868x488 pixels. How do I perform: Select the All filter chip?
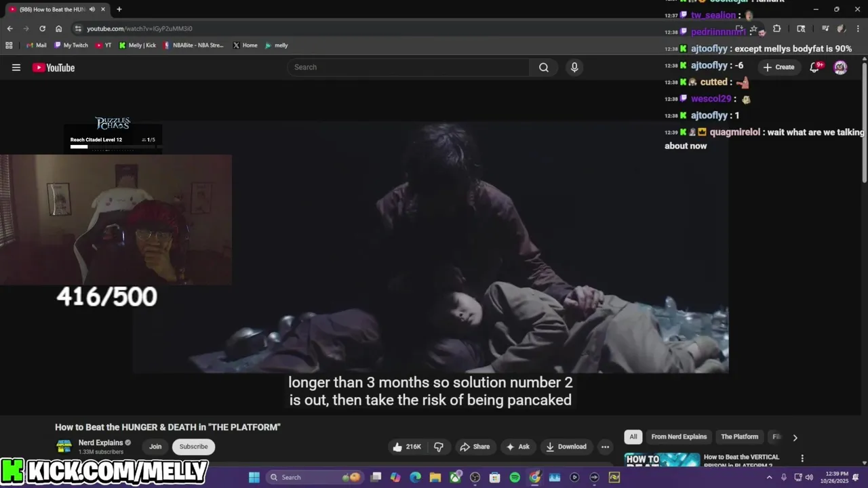tap(633, 436)
